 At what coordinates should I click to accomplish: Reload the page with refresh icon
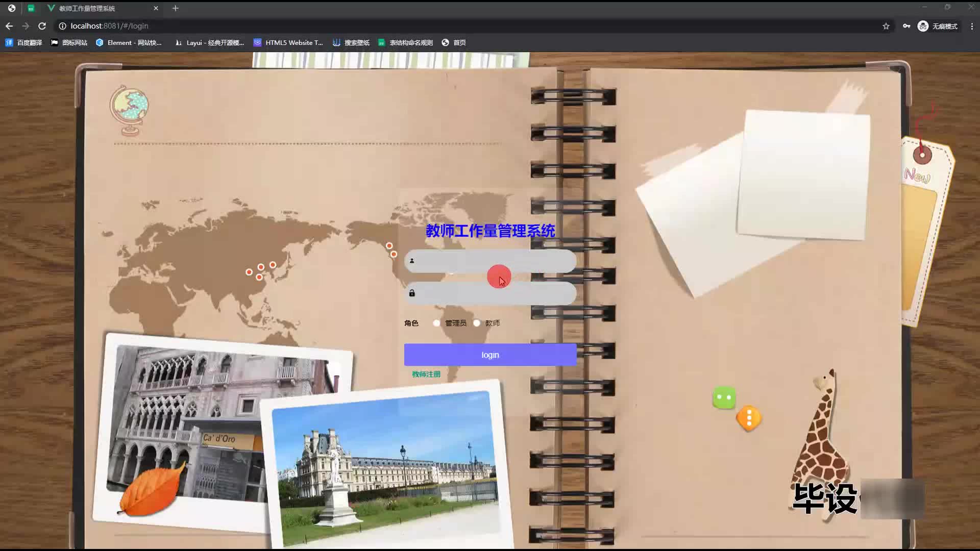(42, 26)
